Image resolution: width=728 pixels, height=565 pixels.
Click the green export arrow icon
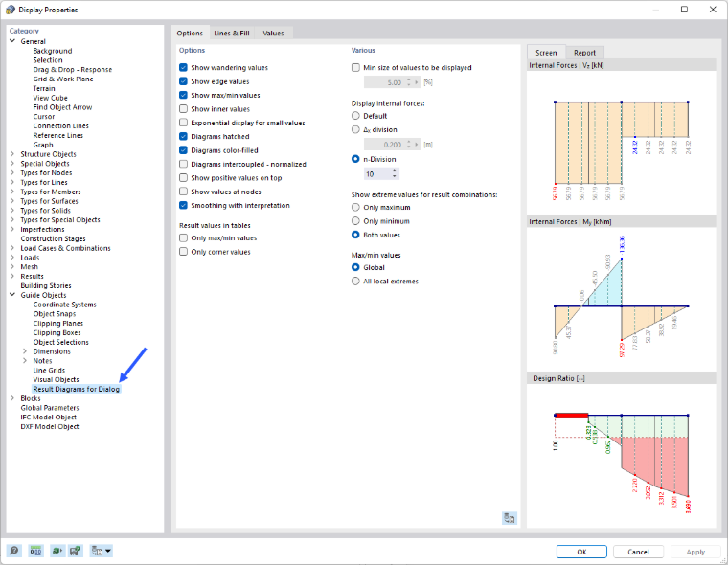[57, 551]
